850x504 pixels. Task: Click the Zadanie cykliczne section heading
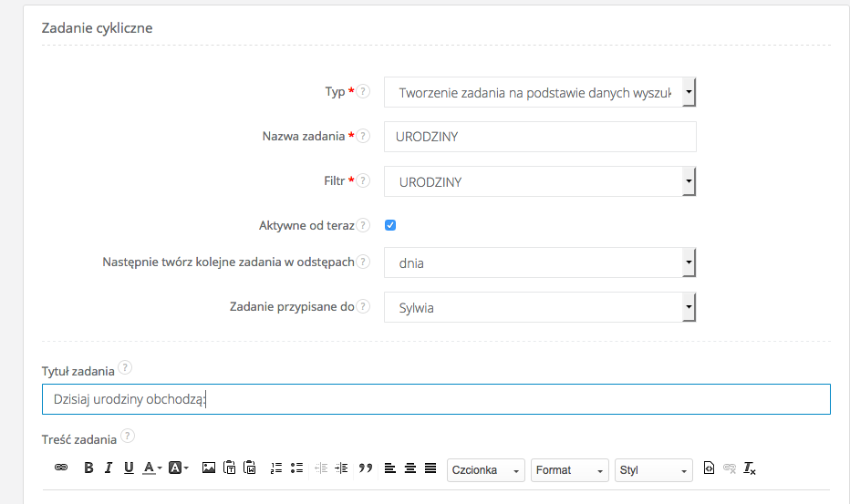[x=97, y=28]
